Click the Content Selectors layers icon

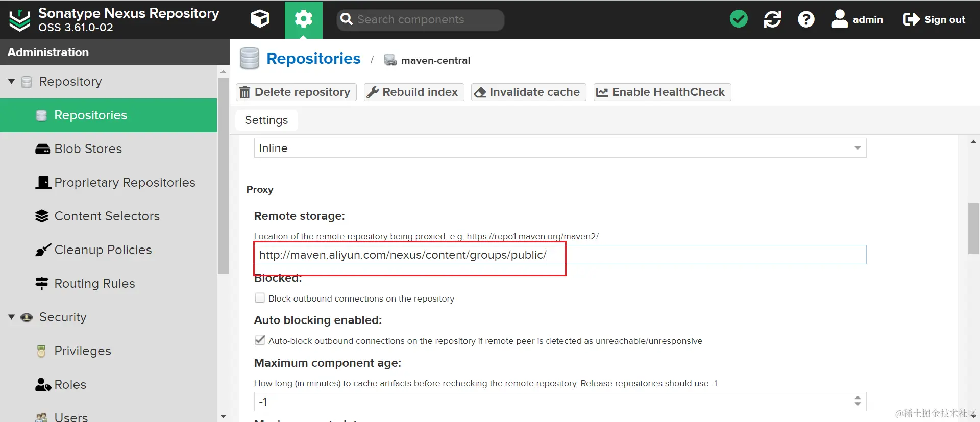coord(42,216)
